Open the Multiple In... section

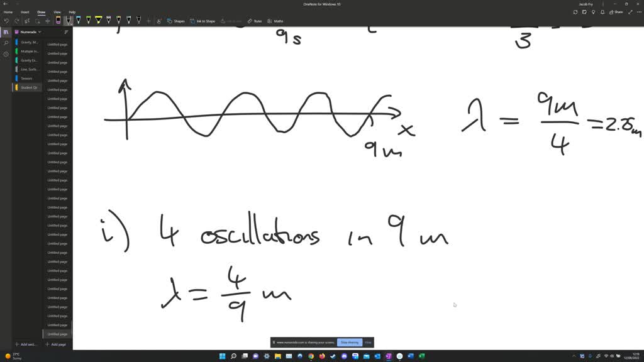coord(28,52)
